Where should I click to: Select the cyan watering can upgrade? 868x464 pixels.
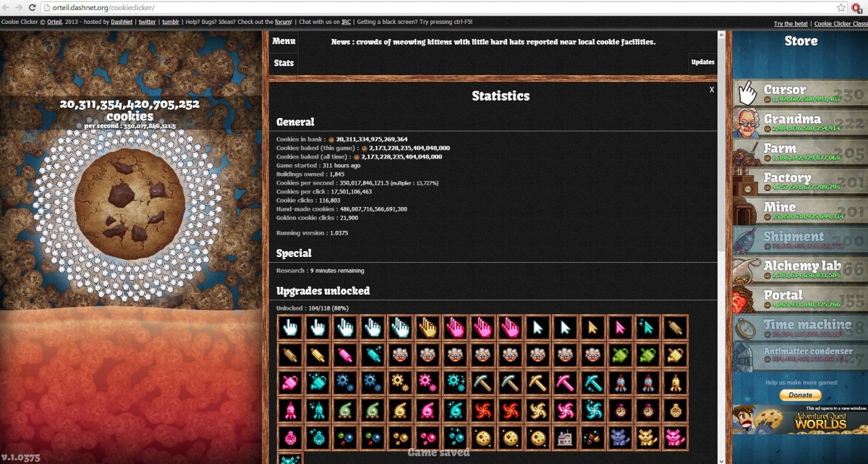click(x=318, y=382)
